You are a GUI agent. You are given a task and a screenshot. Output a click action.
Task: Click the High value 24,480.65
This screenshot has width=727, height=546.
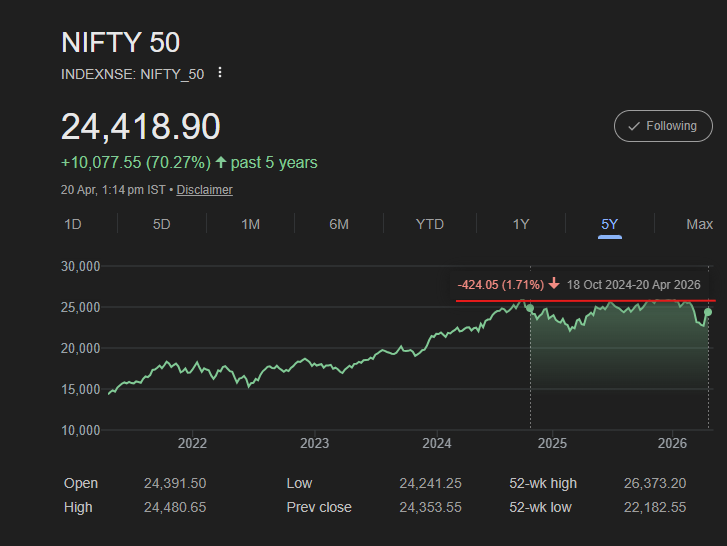[175, 508]
